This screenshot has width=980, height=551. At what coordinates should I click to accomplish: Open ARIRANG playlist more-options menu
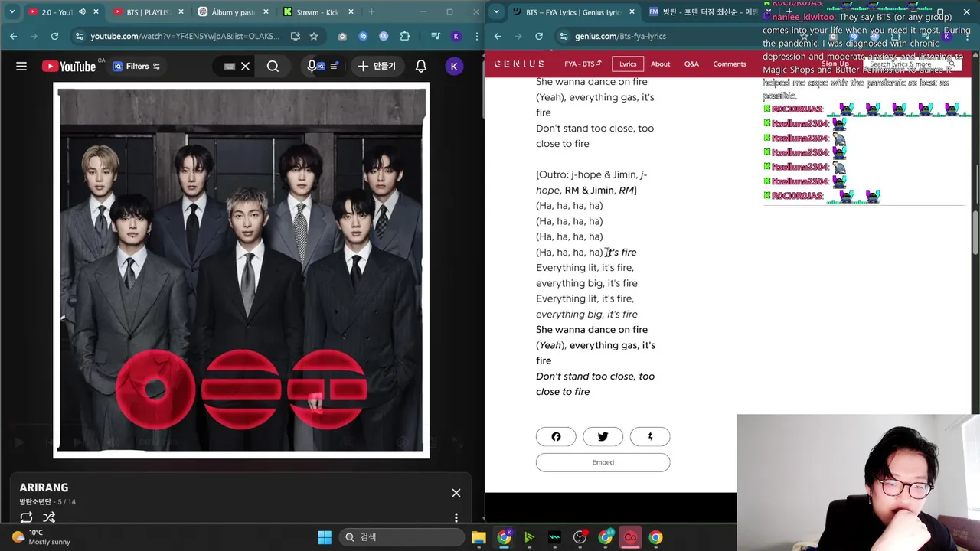coord(456,517)
